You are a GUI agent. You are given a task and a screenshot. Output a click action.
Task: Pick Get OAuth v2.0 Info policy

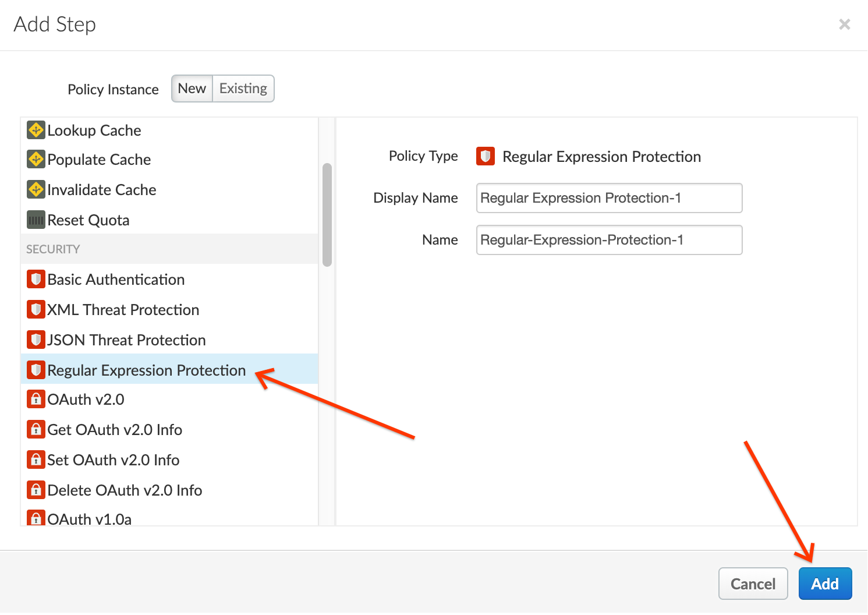(x=115, y=430)
